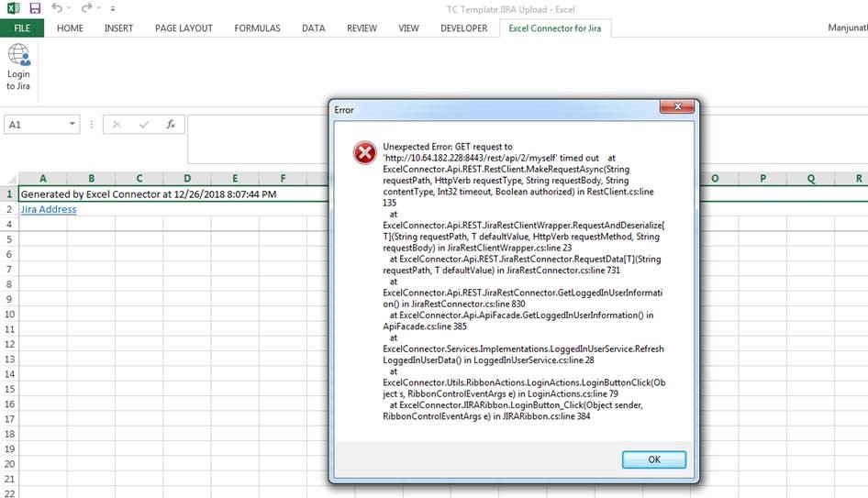
Task: Click the Save icon in quick access toolbar
Action: point(35,8)
